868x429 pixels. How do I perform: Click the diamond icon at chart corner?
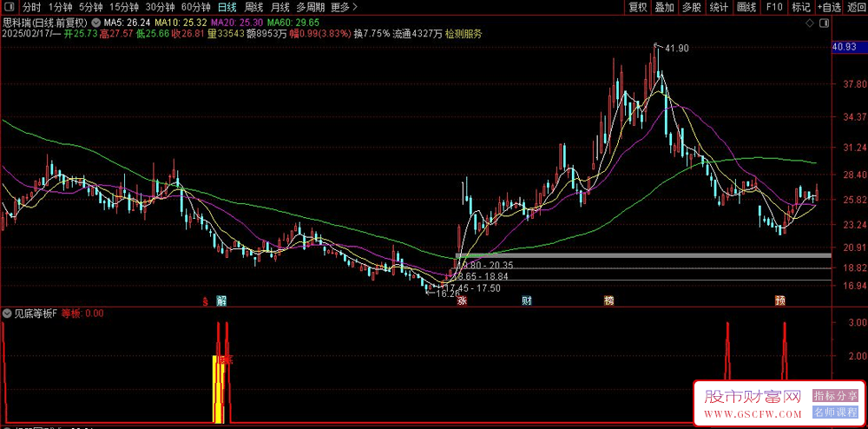click(x=809, y=23)
